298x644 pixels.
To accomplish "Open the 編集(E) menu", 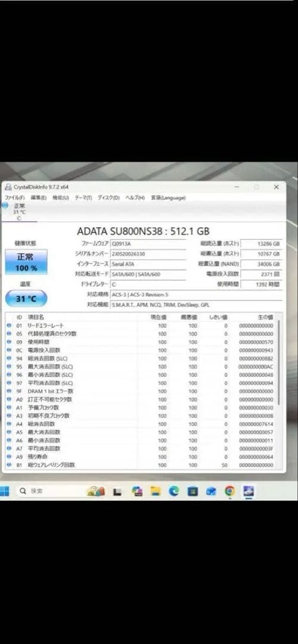I will [38, 197].
